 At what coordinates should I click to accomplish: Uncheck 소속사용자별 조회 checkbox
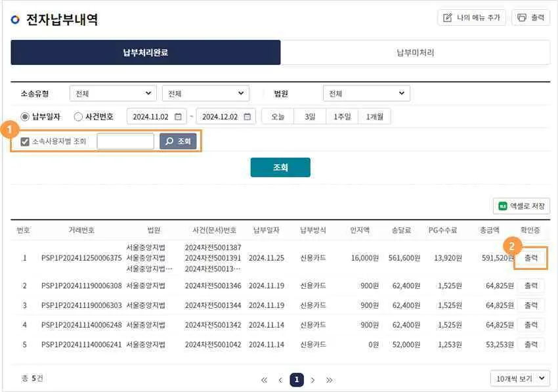pos(24,142)
